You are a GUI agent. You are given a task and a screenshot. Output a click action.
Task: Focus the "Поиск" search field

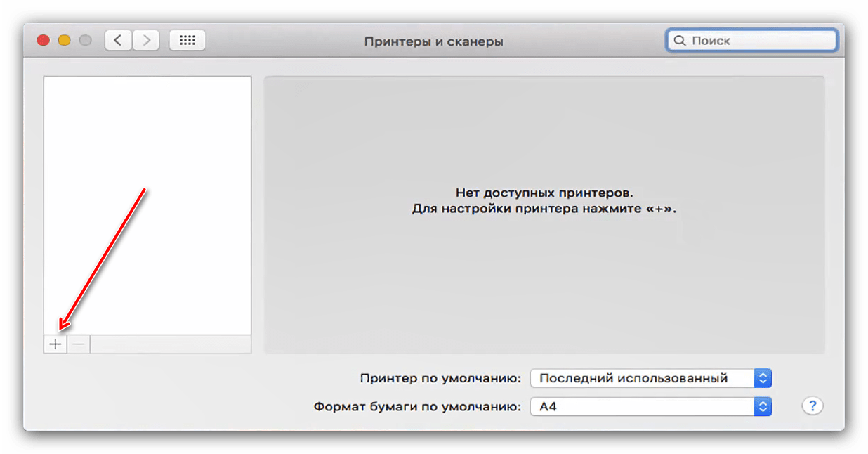pyautogui.click(x=758, y=41)
